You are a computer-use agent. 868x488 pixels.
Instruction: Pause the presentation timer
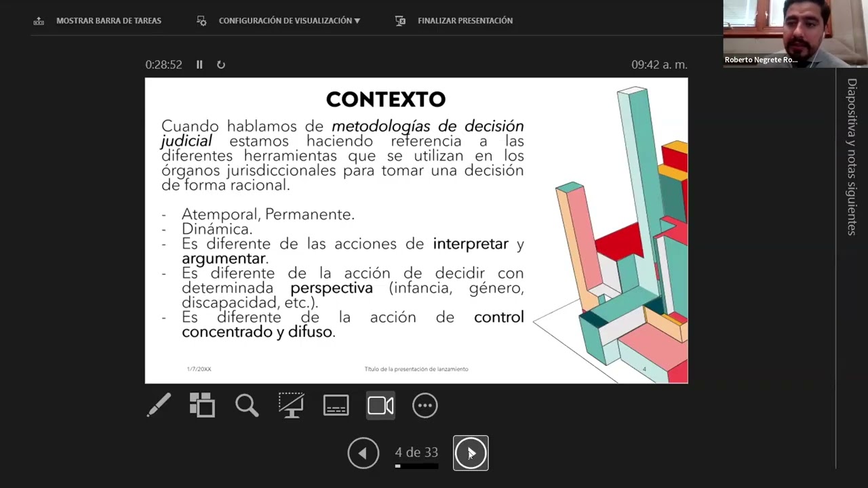199,65
